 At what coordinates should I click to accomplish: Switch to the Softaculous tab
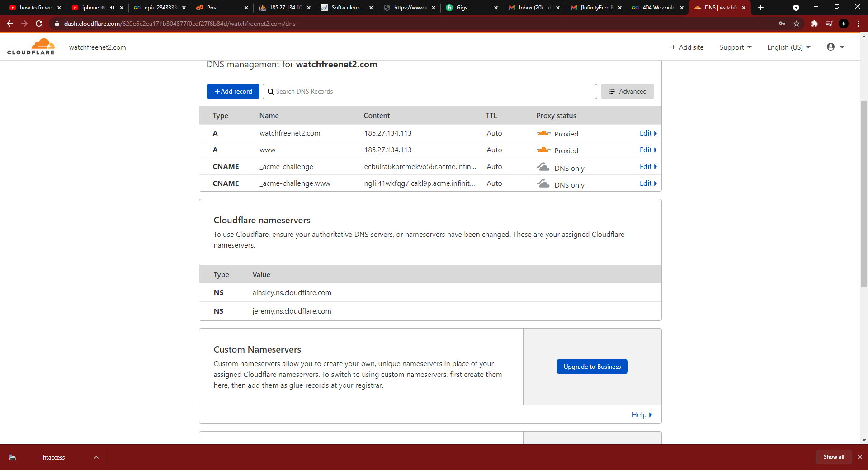point(346,8)
